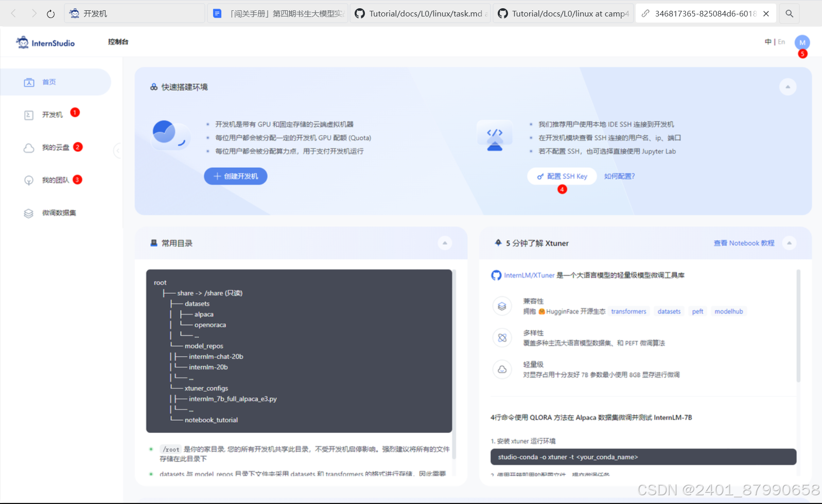The width and height of the screenshot is (822, 504).
Task: Click the browser back arrow
Action: coord(14,13)
